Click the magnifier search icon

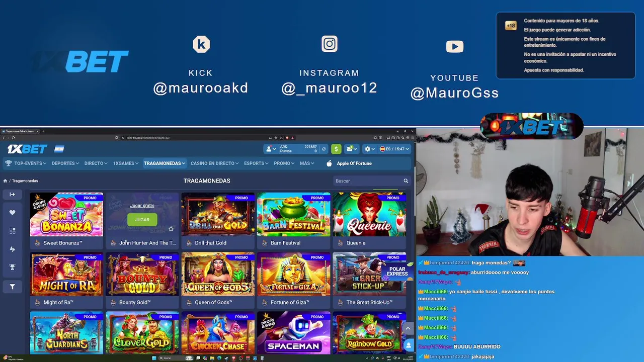tap(406, 181)
